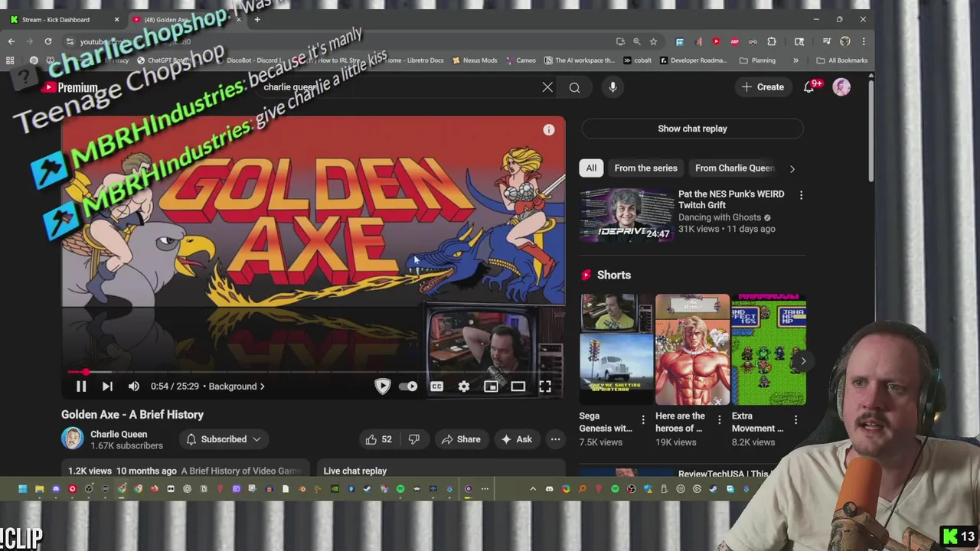
Task: Open YouTube notifications bell
Action: (x=809, y=87)
